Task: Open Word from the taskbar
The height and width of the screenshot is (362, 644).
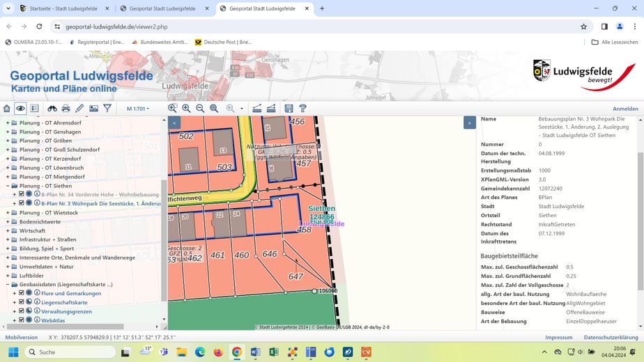Action: (255, 352)
